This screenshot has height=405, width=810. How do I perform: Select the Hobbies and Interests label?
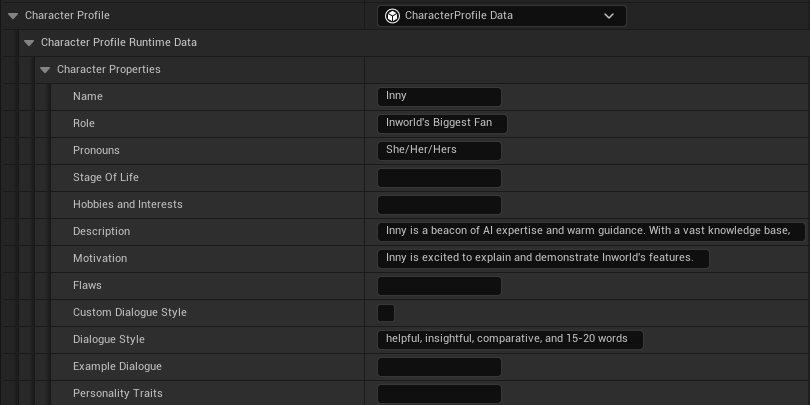click(x=128, y=205)
